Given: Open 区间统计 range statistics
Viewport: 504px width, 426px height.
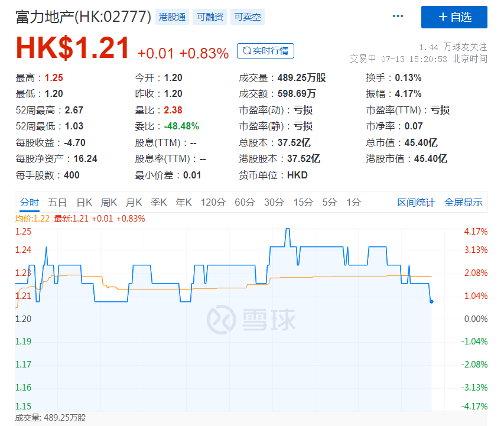Looking at the screenshot, I should (x=415, y=202).
